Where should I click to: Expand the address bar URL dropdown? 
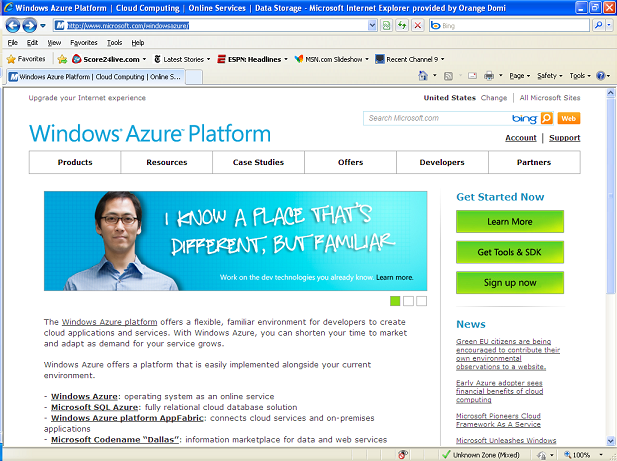(x=372, y=26)
